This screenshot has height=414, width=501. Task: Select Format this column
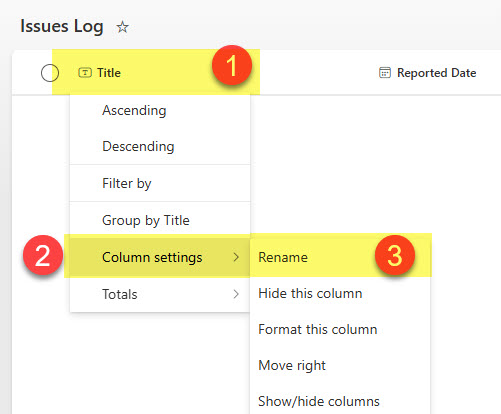pos(340,329)
